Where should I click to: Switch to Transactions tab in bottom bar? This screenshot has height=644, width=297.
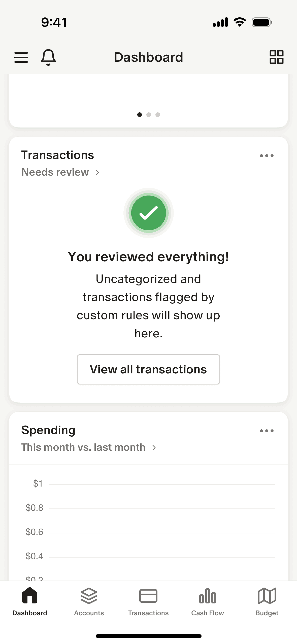(148, 601)
